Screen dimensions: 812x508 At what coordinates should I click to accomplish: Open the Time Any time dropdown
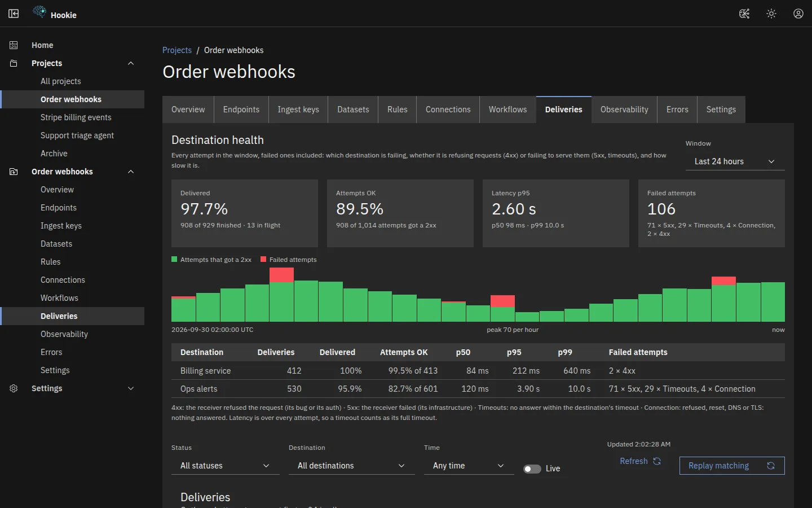(x=469, y=466)
